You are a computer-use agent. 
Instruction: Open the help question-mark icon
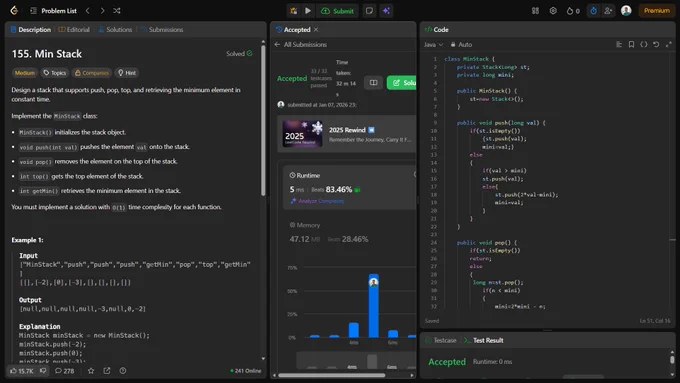[x=123, y=371]
